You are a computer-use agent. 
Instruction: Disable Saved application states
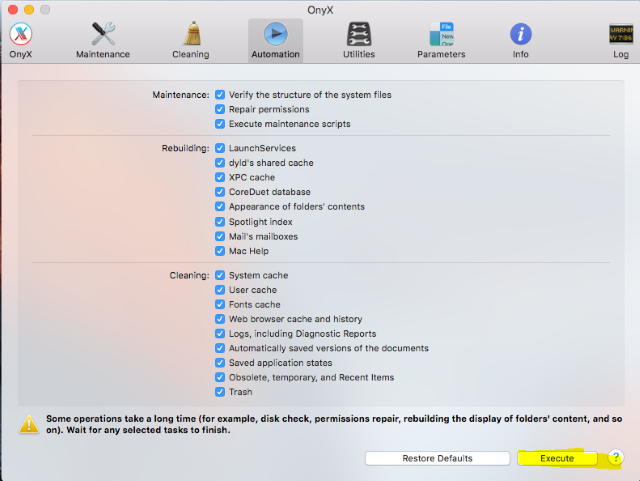(220, 363)
